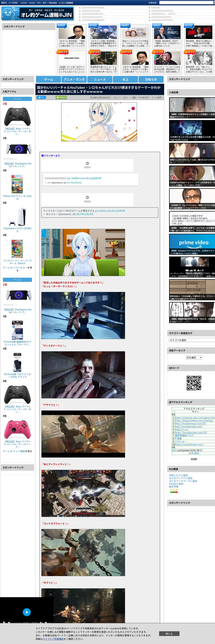
Task: Click https://matome-plus.com/game.htm ranking link
Action: 195,418
